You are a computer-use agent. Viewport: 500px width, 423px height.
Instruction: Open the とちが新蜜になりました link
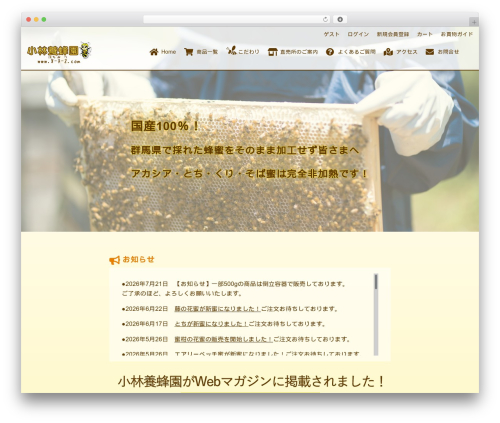(x=211, y=324)
